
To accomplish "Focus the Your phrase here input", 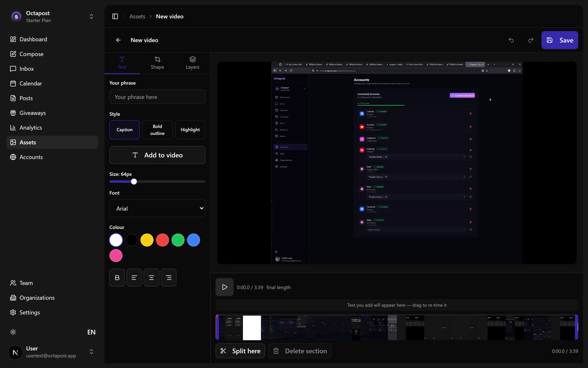I will pyautogui.click(x=157, y=97).
